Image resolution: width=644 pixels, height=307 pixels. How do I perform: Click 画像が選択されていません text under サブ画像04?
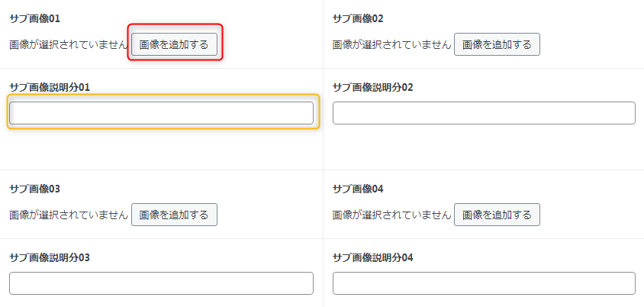(391, 215)
